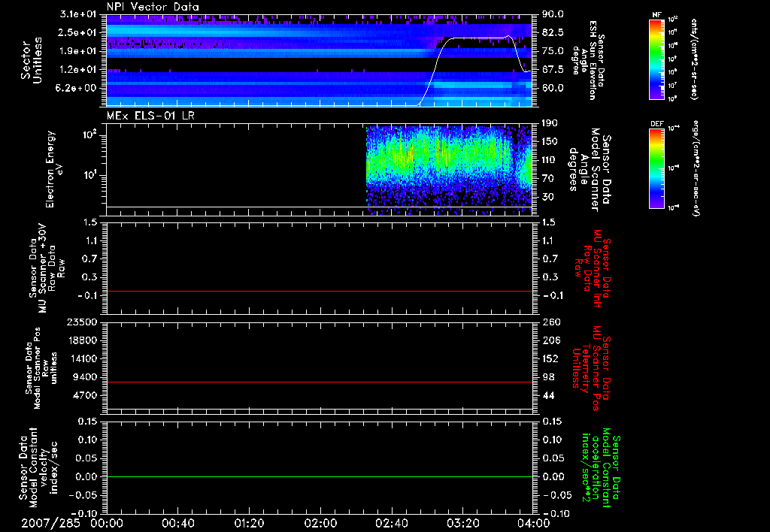Click the "Sector Unitless" axis label

(32, 60)
